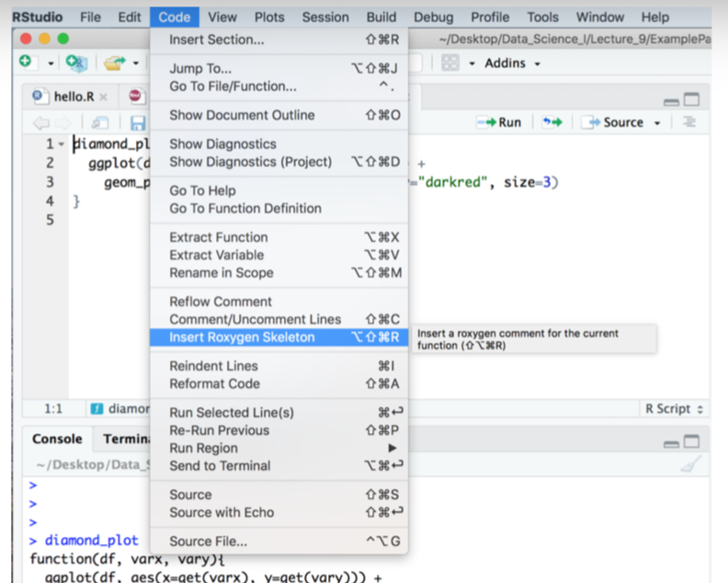The image size is (728, 583).
Task: Click the Re-run previous code icon
Action: coord(552,122)
